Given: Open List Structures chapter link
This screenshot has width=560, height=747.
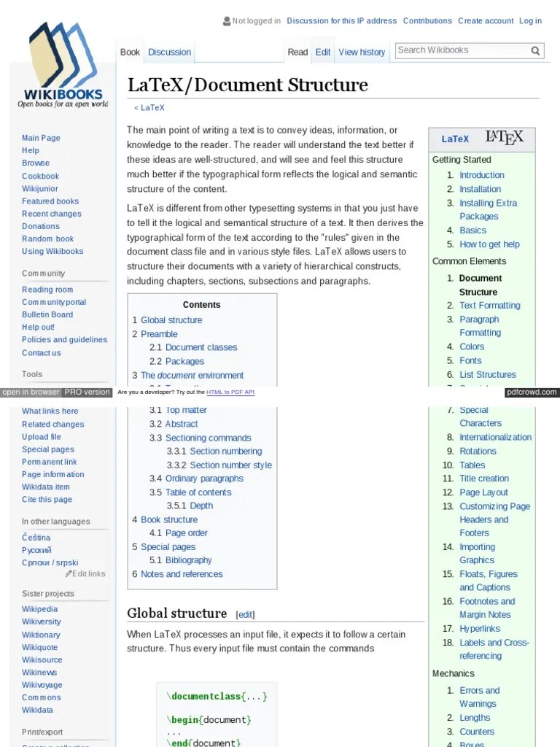Looking at the screenshot, I should 488,374.
